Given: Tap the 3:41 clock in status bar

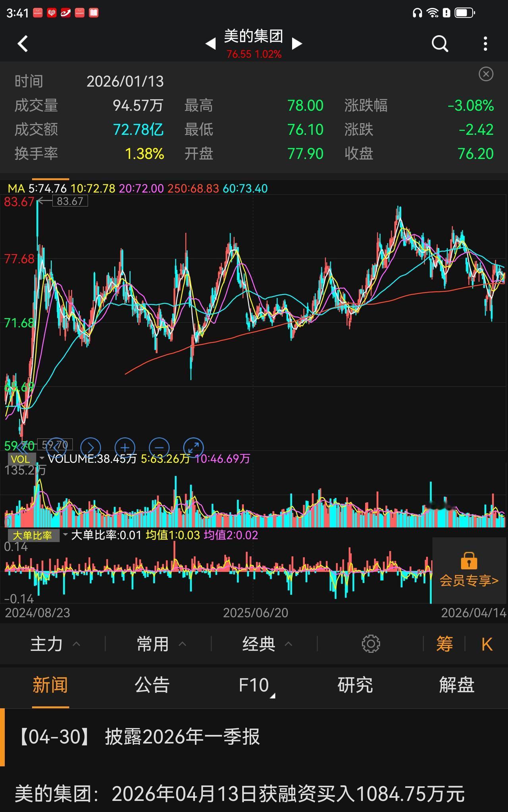Looking at the screenshot, I should coord(17,13).
